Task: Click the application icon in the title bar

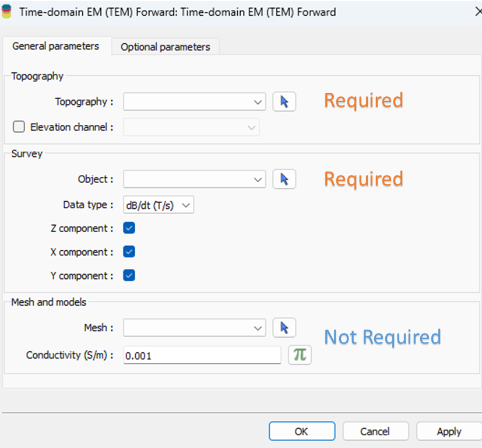Action: click(7, 12)
